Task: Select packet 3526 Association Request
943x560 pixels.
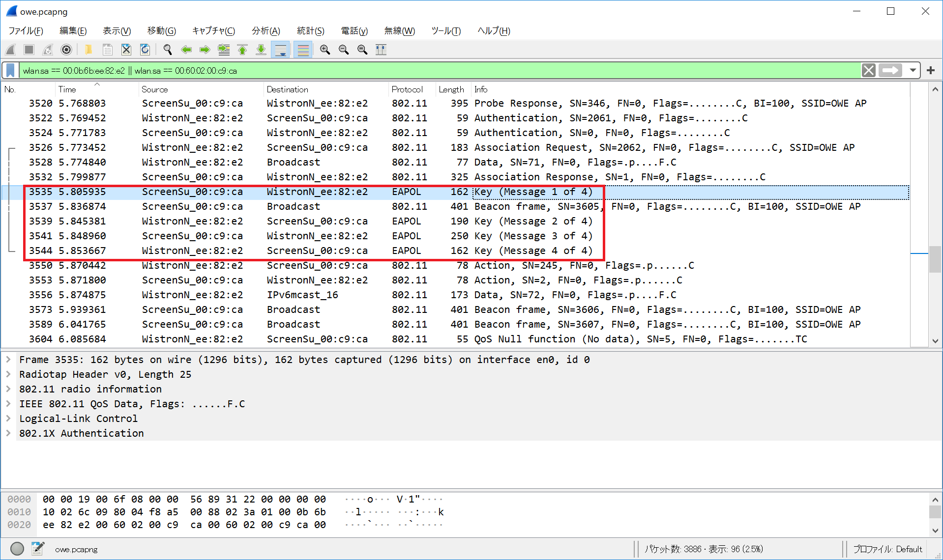Action: point(455,147)
